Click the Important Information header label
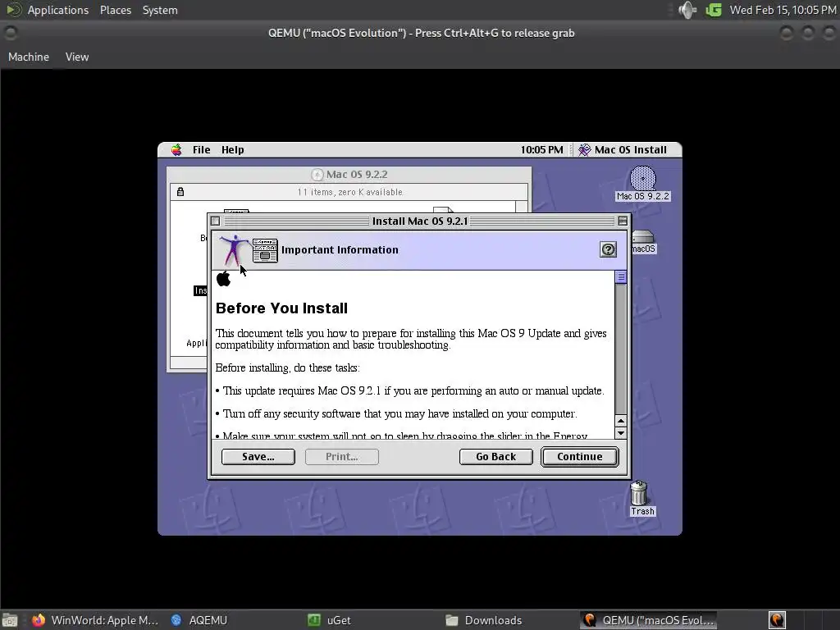The height and width of the screenshot is (630, 840). [x=340, y=250]
